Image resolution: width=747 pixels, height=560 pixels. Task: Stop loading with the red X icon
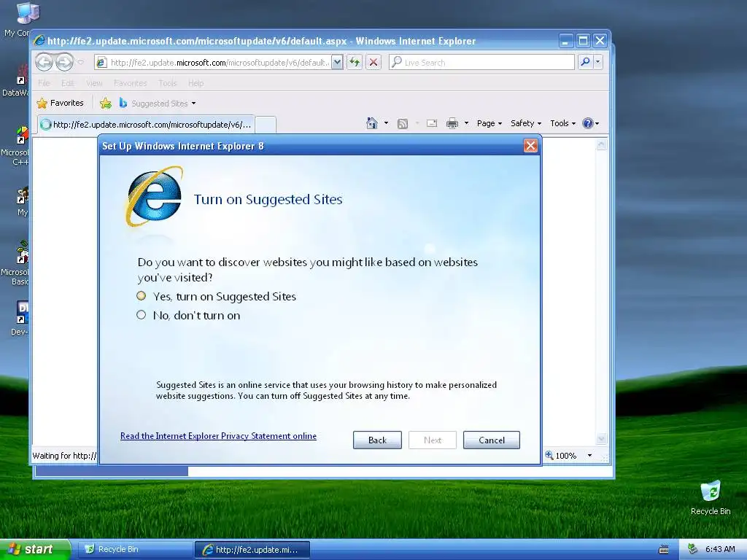coord(373,63)
